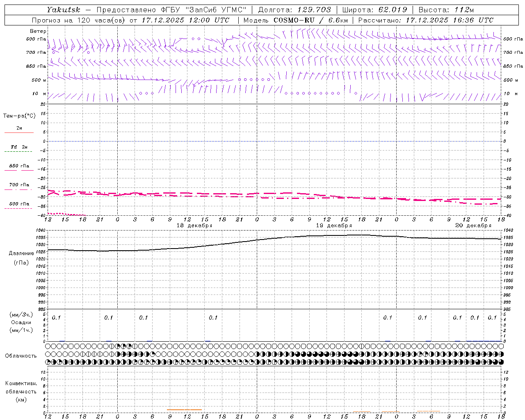Viewport: 525px width, 420px height.
Task: Click the (мм/3ч.) precipitation unit label
Action: [21, 315]
